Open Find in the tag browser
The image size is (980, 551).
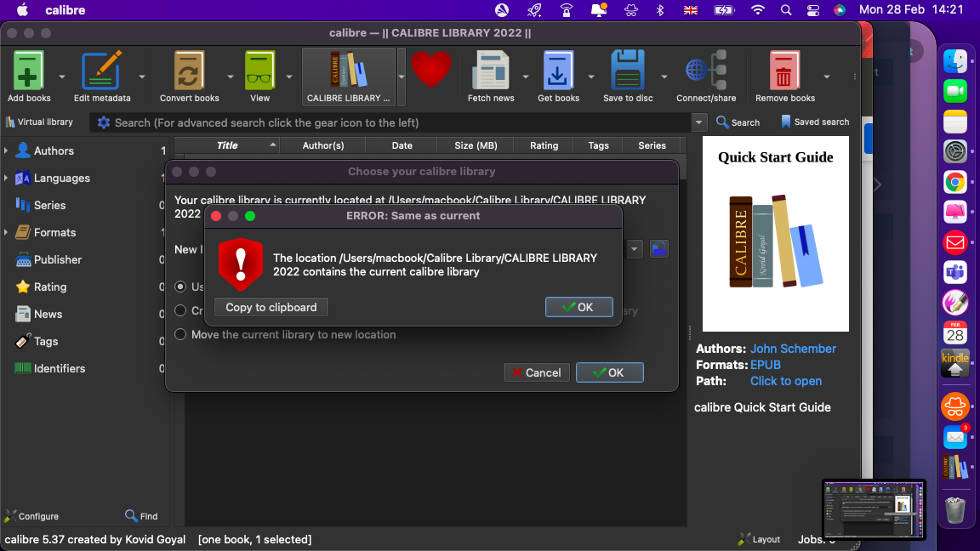(x=141, y=516)
